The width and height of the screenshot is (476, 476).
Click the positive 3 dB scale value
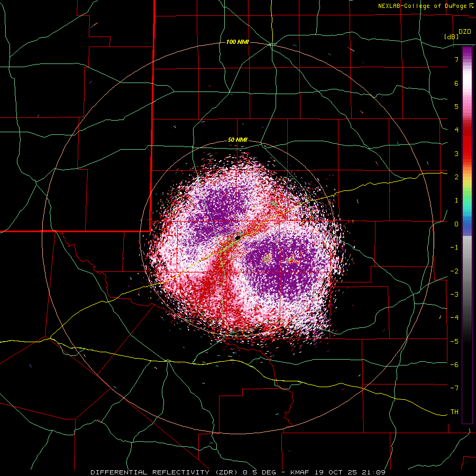click(x=456, y=153)
